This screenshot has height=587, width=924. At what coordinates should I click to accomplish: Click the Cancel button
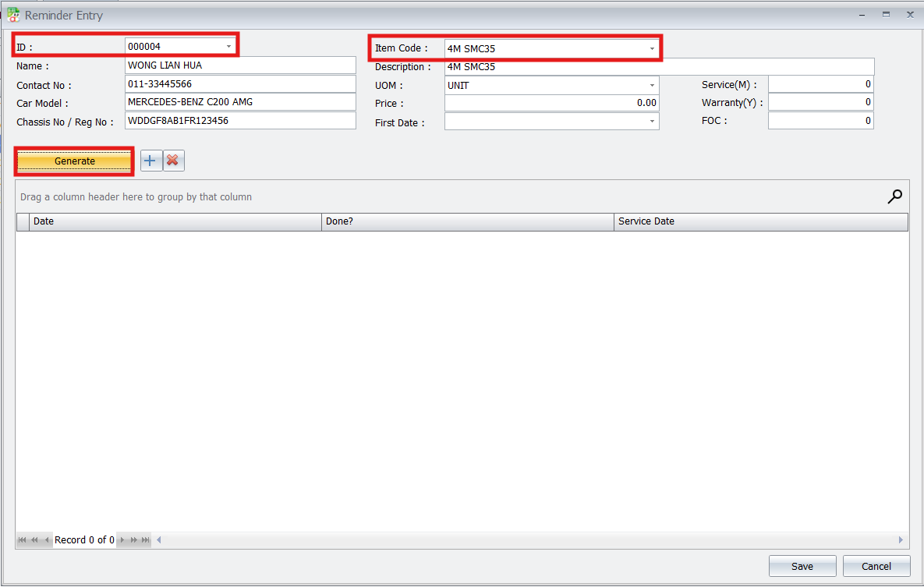876,566
